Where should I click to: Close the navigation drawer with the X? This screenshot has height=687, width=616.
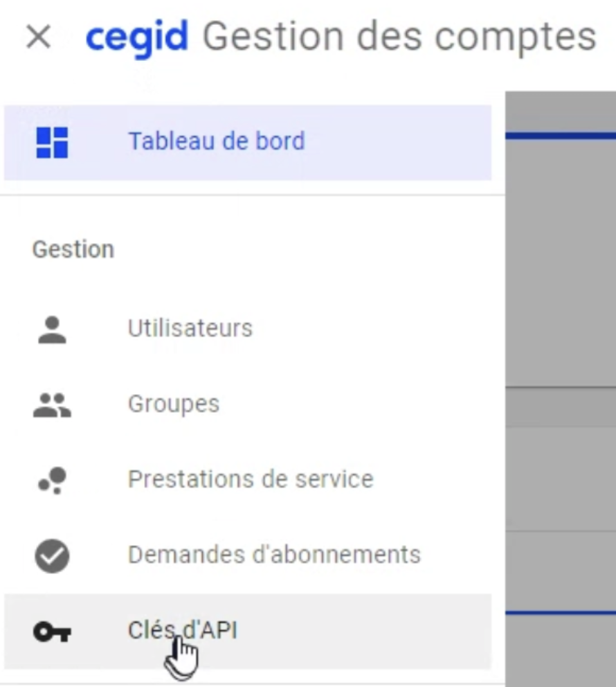tap(39, 37)
